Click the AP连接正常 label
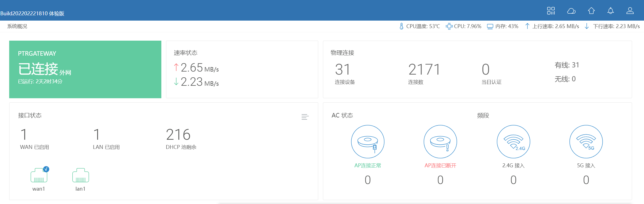 coord(367,166)
